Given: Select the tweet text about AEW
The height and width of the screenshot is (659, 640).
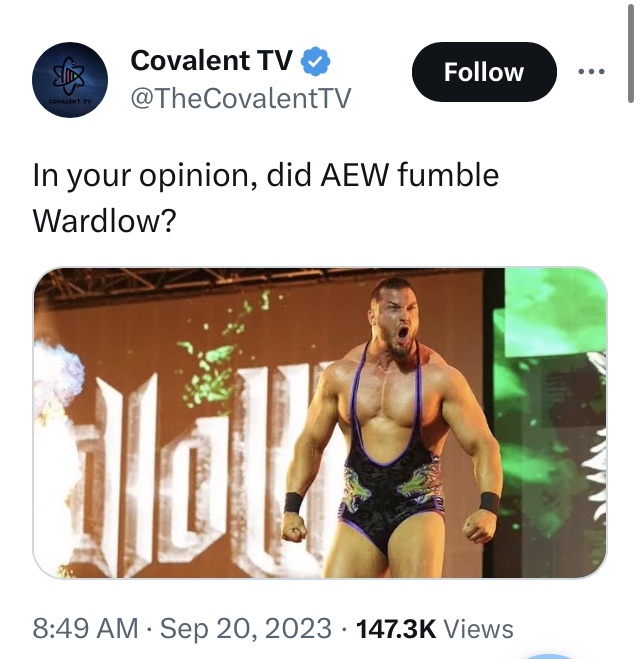Looking at the screenshot, I should click(266, 198).
